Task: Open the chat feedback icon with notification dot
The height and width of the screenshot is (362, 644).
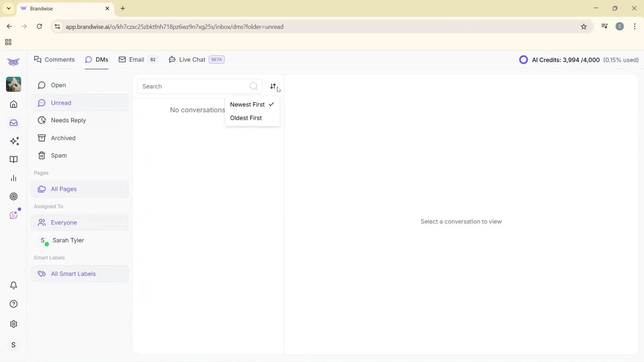Action: [14, 215]
